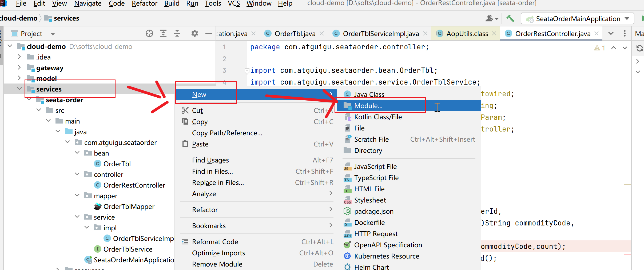
Task: Select Module... in New submenu
Action: pos(409,106)
